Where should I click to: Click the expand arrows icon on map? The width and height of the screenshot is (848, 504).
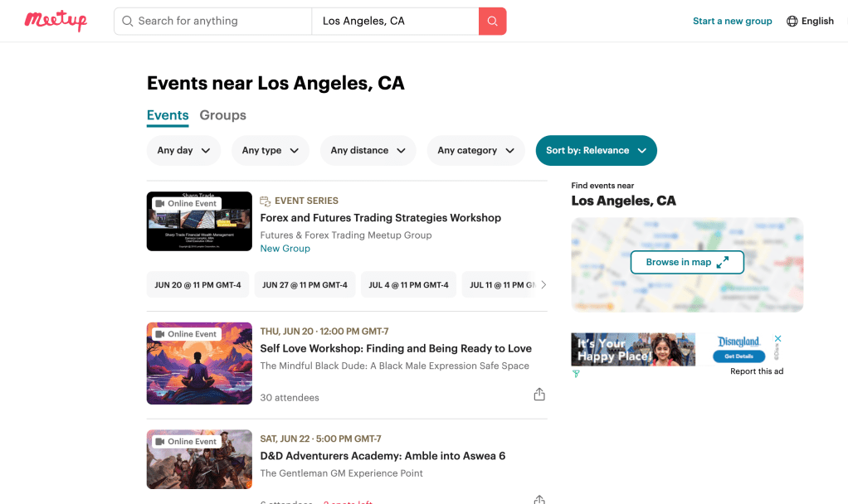click(x=723, y=262)
